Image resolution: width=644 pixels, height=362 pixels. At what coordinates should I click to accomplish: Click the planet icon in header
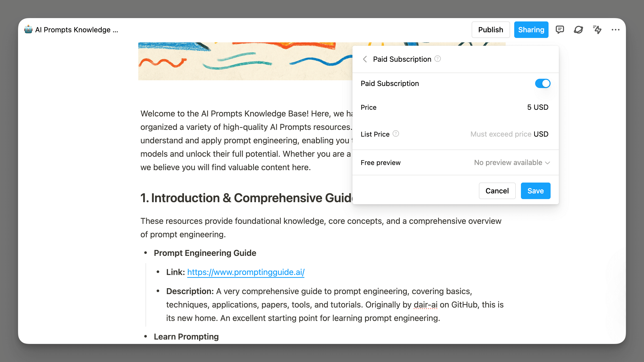click(x=578, y=30)
